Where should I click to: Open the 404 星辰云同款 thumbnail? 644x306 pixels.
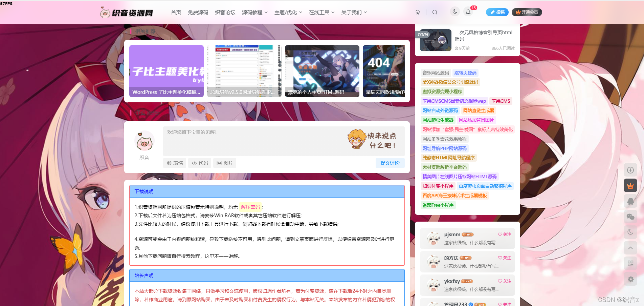384,71
